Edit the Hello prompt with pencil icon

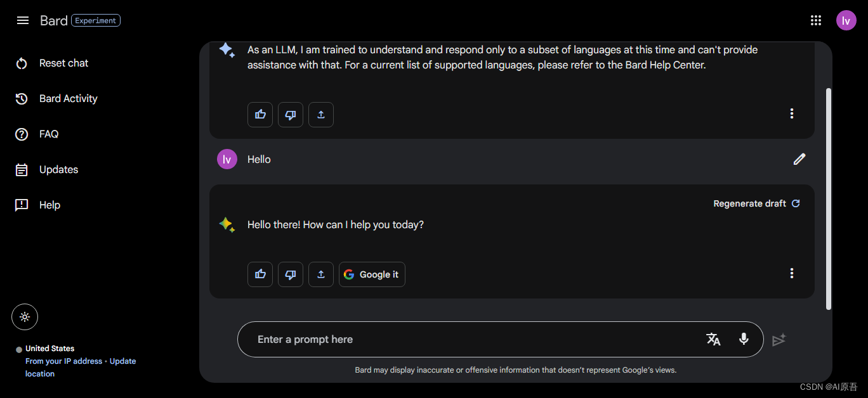pos(799,159)
